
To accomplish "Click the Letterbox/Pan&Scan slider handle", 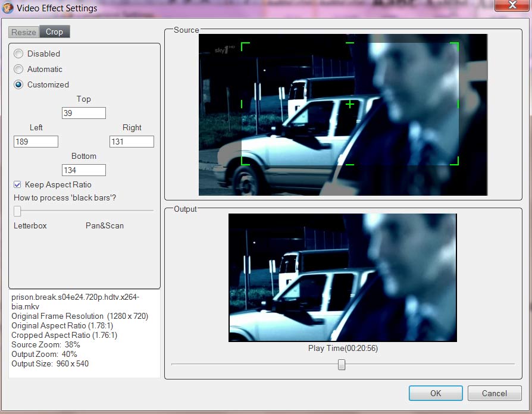I will coord(17,211).
